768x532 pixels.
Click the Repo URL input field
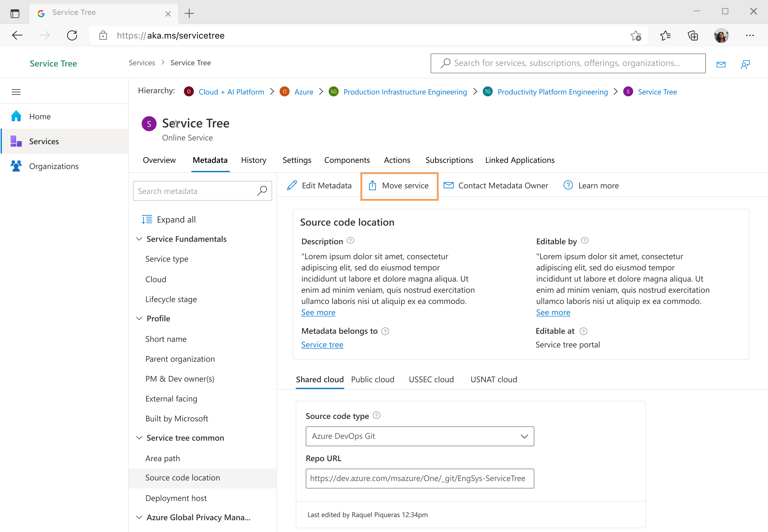(x=420, y=478)
